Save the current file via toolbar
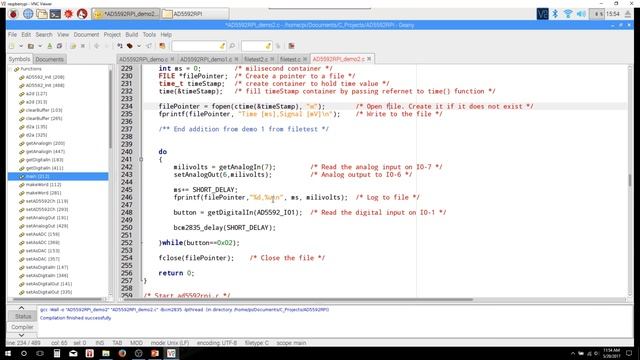 click(50, 46)
